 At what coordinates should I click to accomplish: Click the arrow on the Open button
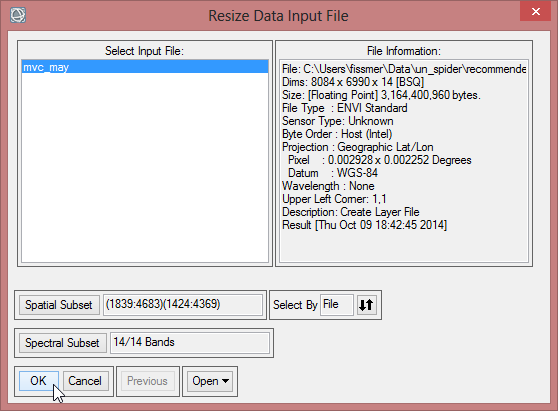225,381
